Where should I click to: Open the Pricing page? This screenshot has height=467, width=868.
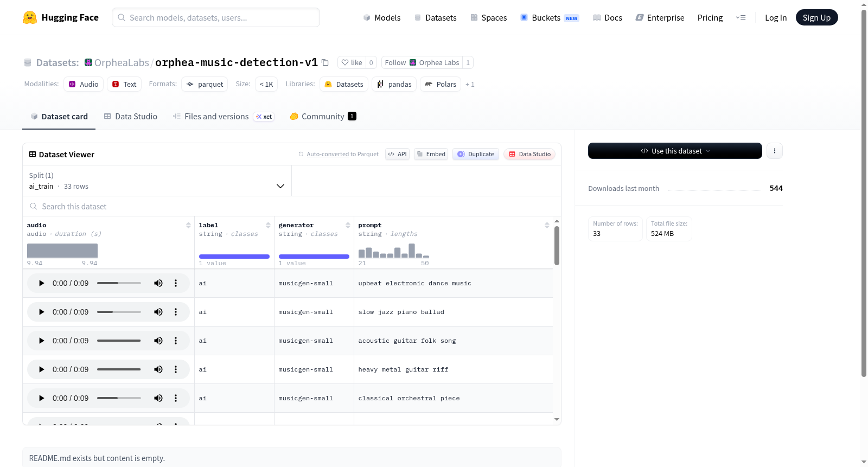(x=710, y=17)
